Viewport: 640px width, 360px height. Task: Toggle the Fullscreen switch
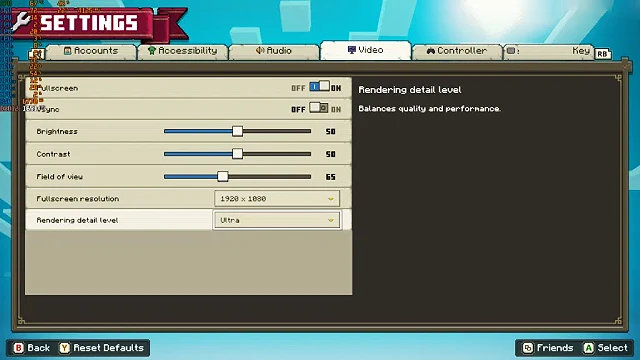pyautogui.click(x=319, y=87)
